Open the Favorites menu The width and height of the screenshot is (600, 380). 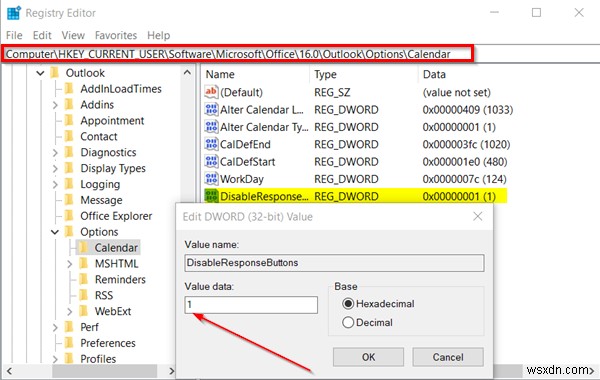coord(116,35)
